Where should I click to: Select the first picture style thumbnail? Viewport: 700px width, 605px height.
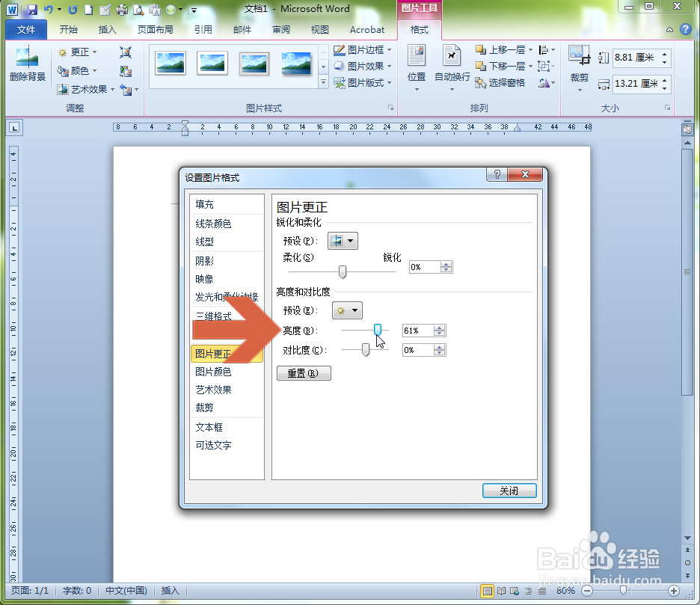170,63
